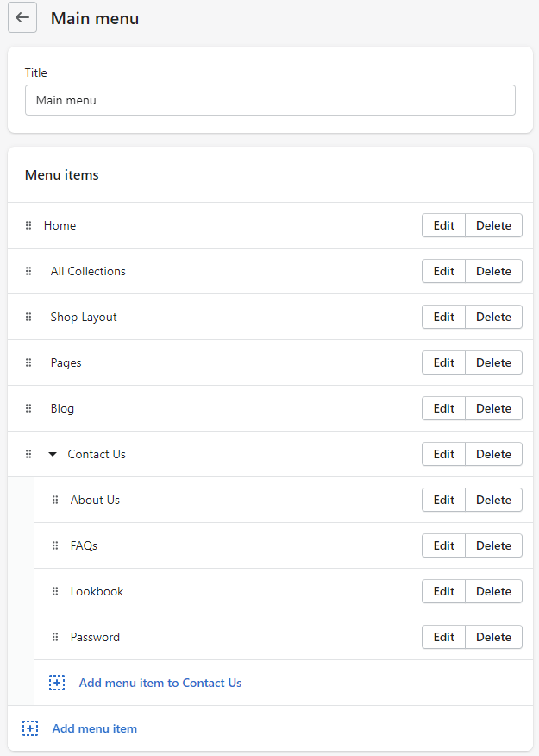The width and height of the screenshot is (539, 756).
Task: Click the drag handle beside Lookbook
Action: (55, 591)
